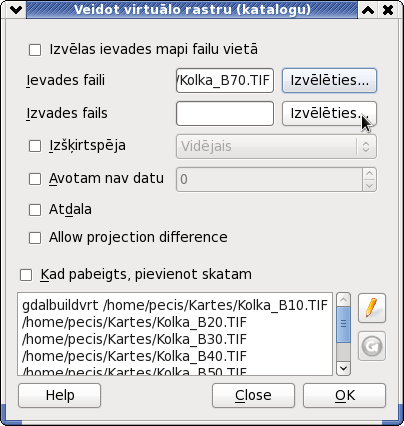Decrease the 'Avotam nav datu' spinner value
The image size is (404, 426).
click(369, 185)
